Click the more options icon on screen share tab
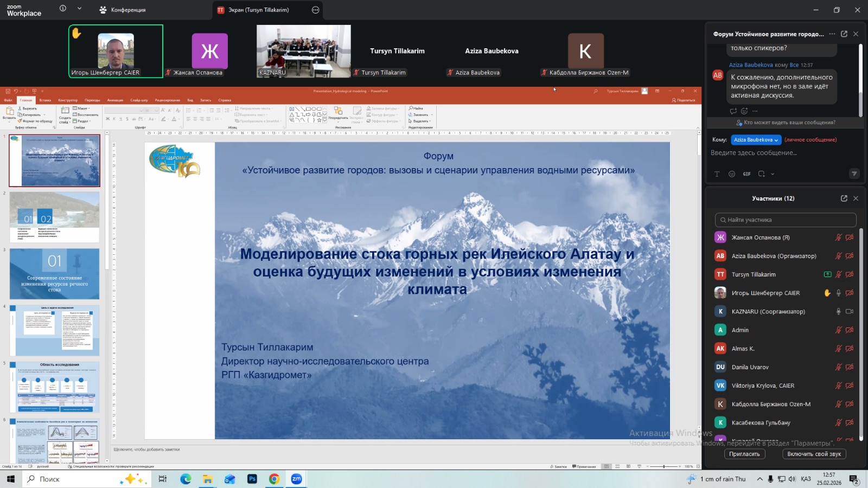This screenshot has height=488, width=868. tap(316, 10)
